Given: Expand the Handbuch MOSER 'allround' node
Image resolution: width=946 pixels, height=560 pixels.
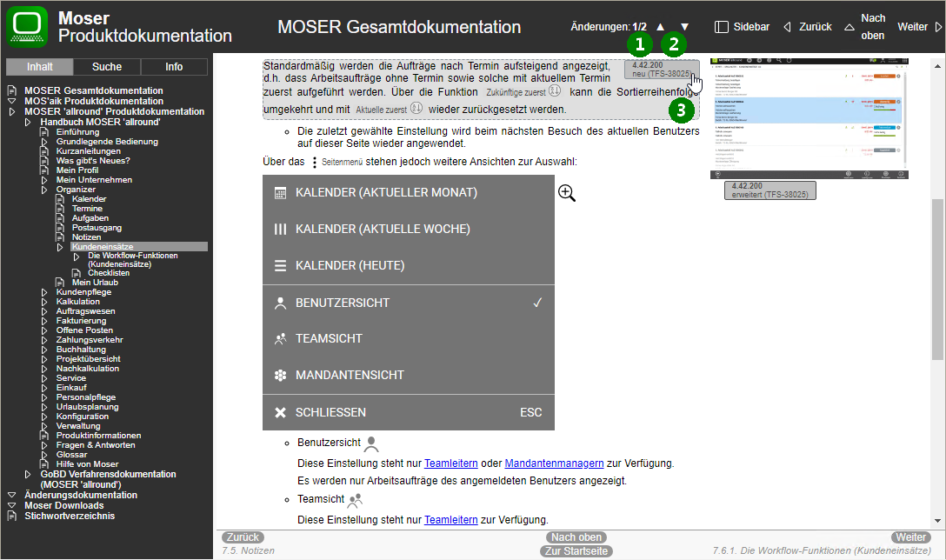Looking at the screenshot, I should tap(28, 122).
